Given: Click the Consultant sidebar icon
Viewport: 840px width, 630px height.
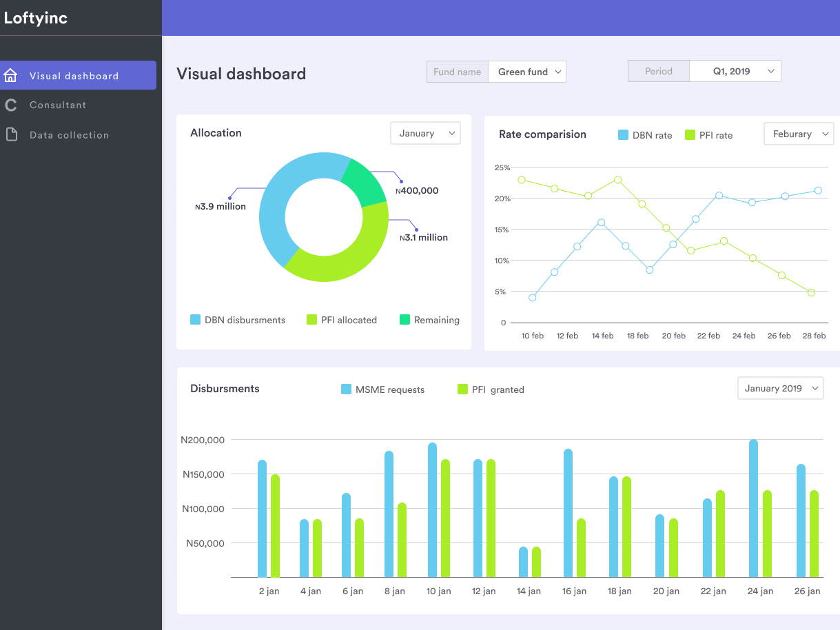Looking at the screenshot, I should coord(11,105).
